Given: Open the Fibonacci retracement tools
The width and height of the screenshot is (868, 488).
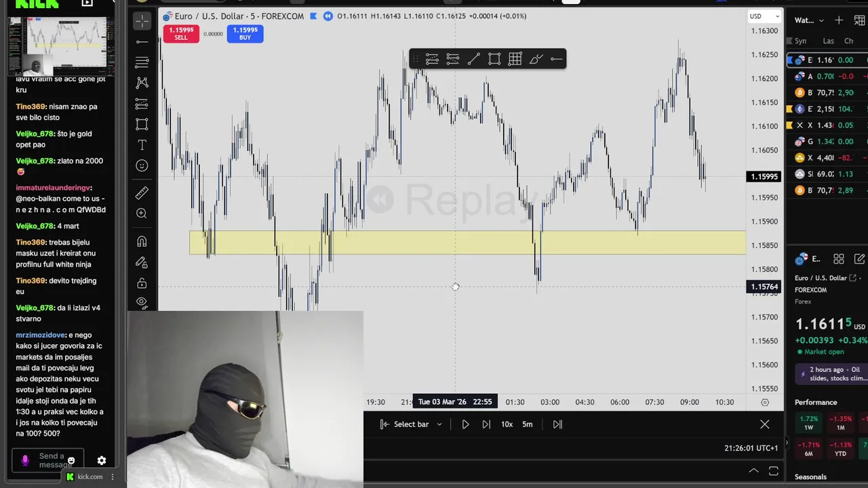Looking at the screenshot, I should pyautogui.click(x=142, y=62).
